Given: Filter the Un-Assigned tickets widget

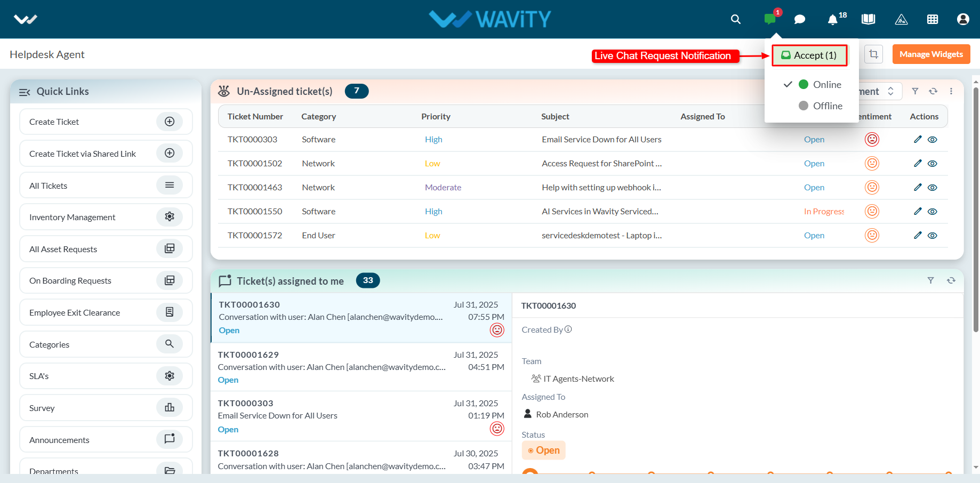Looking at the screenshot, I should pyautogui.click(x=915, y=91).
